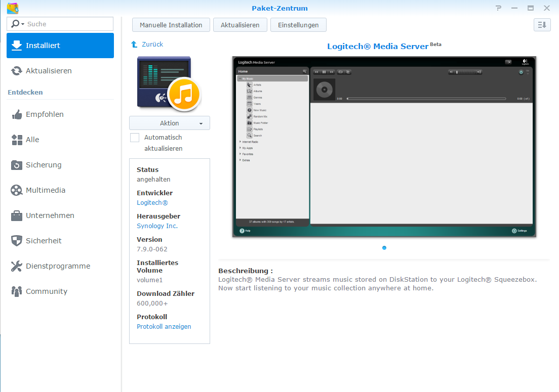Click the Logitech Media Server screenshot preview

(384, 147)
